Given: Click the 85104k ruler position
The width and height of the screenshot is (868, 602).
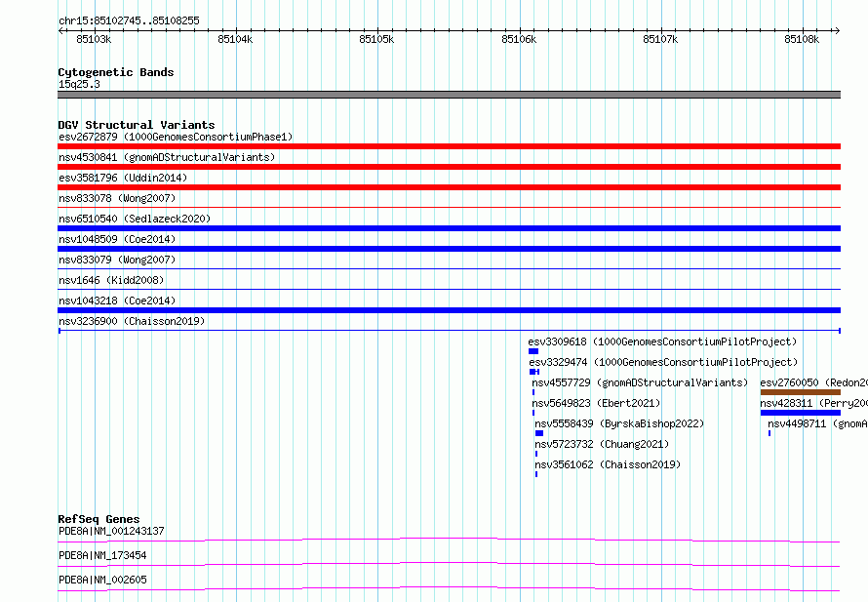Looking at the screenshot, I should coord(235,39).
